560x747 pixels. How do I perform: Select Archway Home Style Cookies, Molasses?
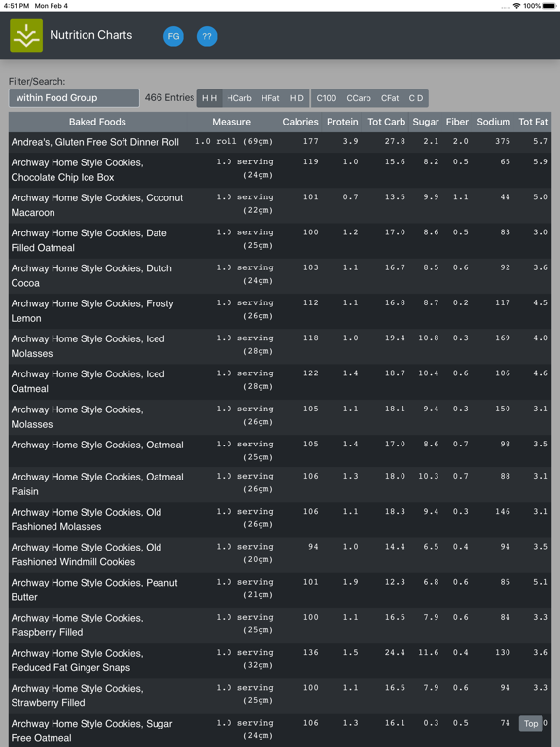[280, 417]
